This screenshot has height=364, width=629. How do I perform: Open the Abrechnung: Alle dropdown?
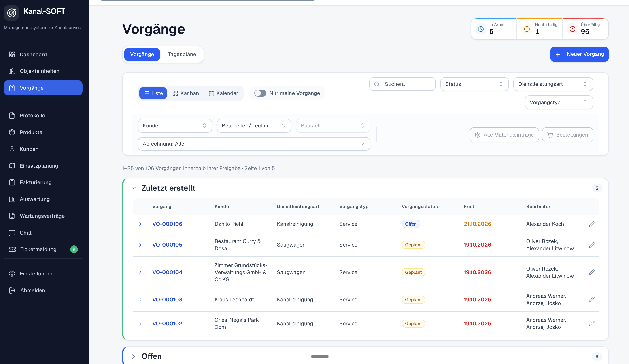pyautogui.click(x=254, y=144)
